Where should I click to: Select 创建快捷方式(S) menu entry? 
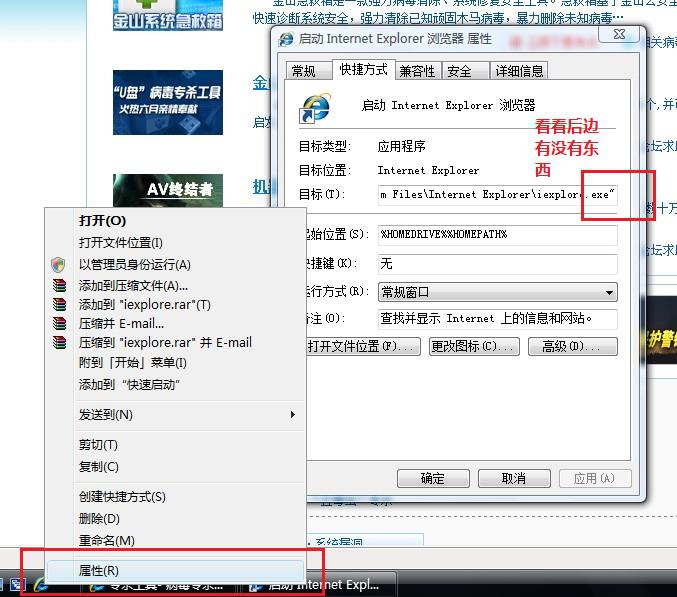click(x=122, y=497)
